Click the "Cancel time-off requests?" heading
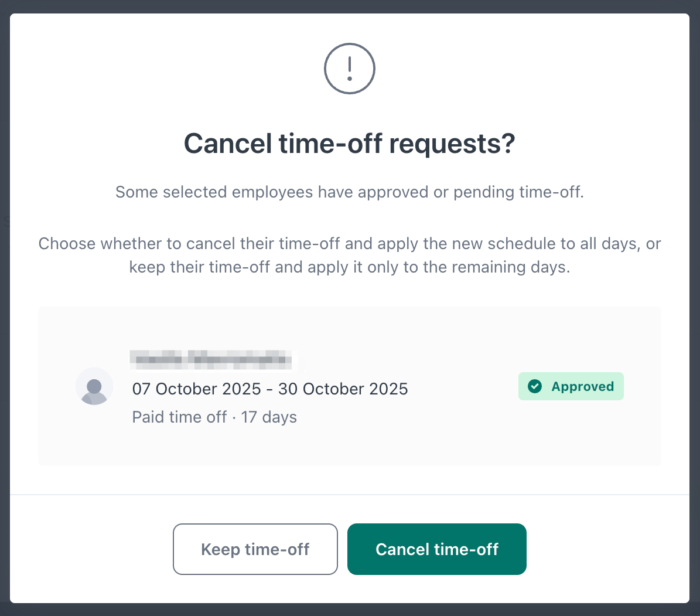The width and height of the screenshot is (700, 616). pos(350,144)
